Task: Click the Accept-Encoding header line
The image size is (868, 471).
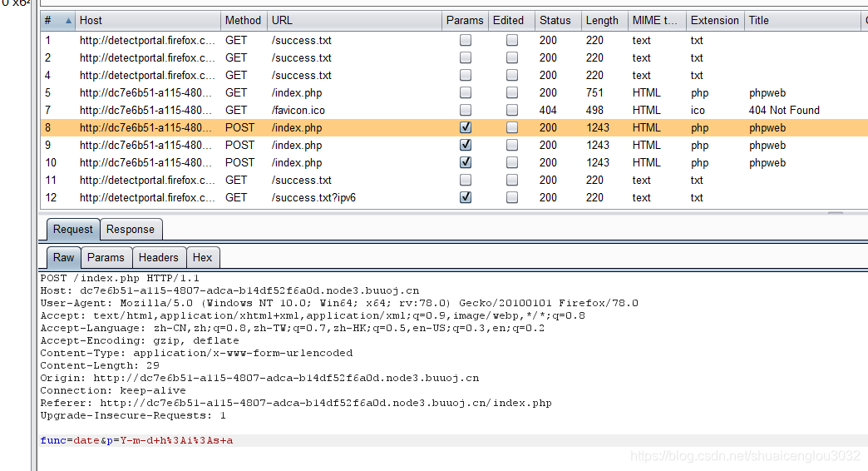Action: coord(140,341)
